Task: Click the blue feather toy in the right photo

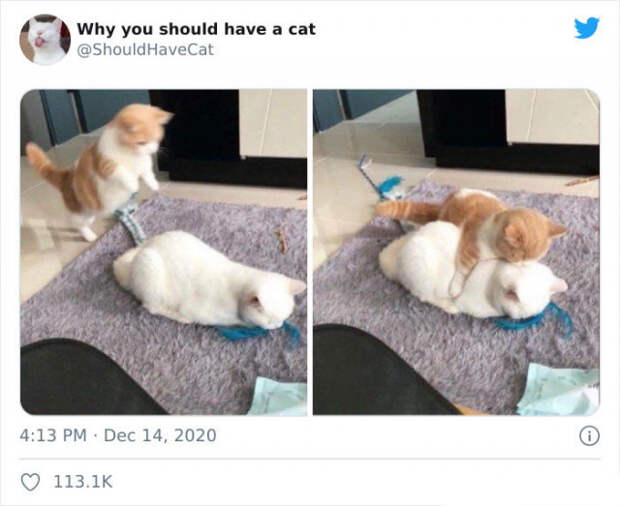Action: pyautogui.click(x=383, y=179)
